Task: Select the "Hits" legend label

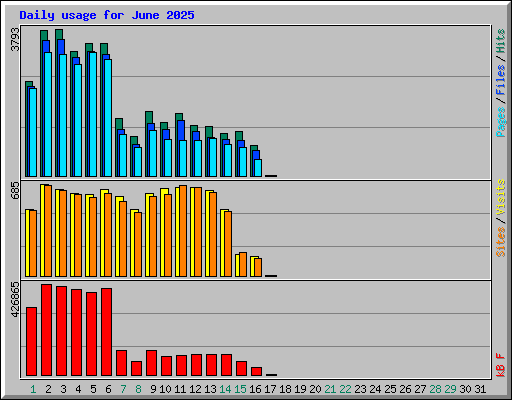Action: coord(501,41)
